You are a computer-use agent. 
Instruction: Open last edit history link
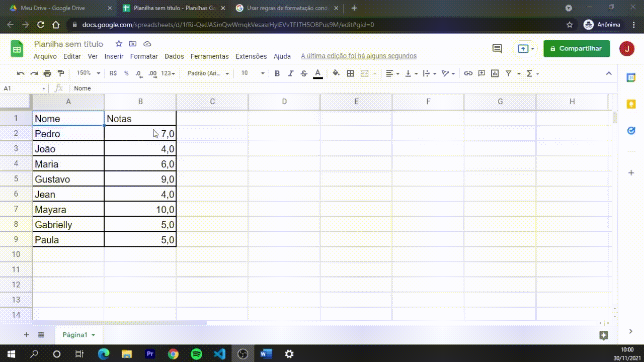click(359, 56)
